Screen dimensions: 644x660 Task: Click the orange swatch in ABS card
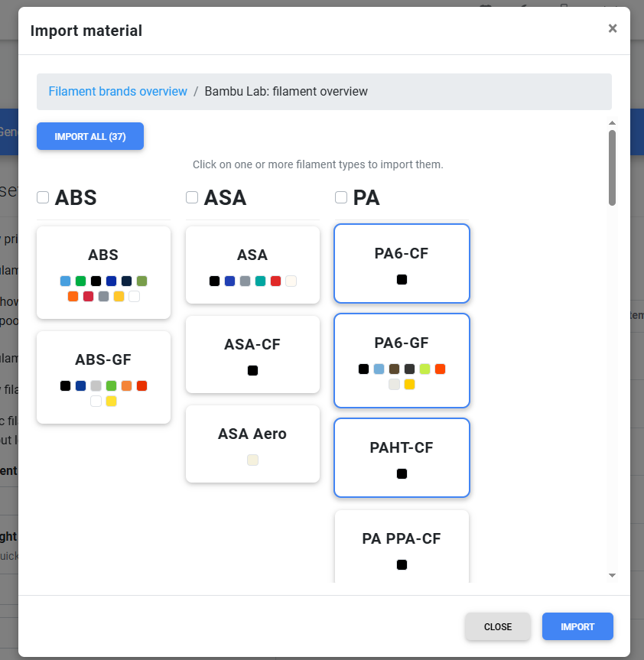tap(73, 296)
